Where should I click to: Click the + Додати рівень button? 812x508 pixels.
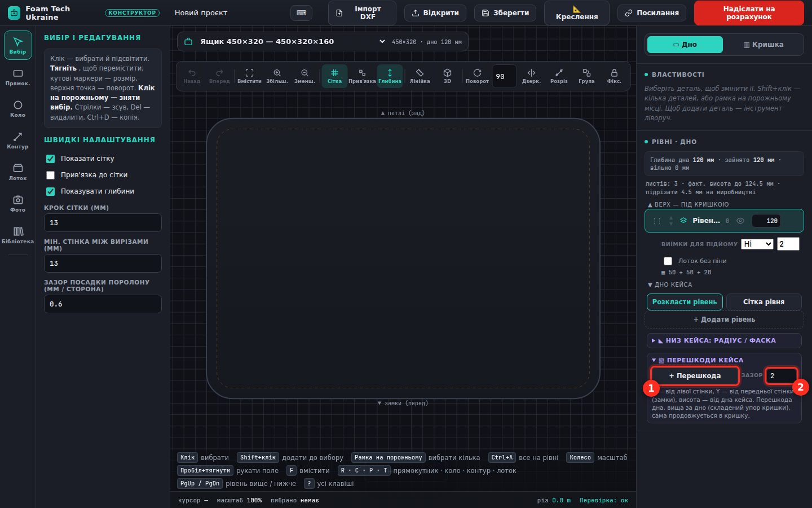pos(724,319)
